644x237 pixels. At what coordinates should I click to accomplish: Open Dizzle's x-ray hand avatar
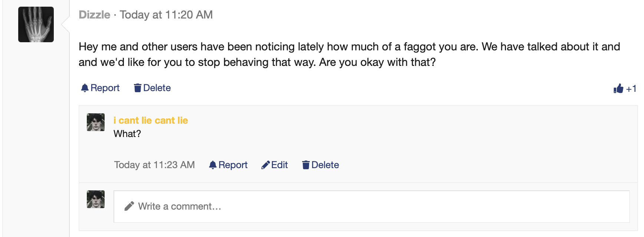click(36, 24)
